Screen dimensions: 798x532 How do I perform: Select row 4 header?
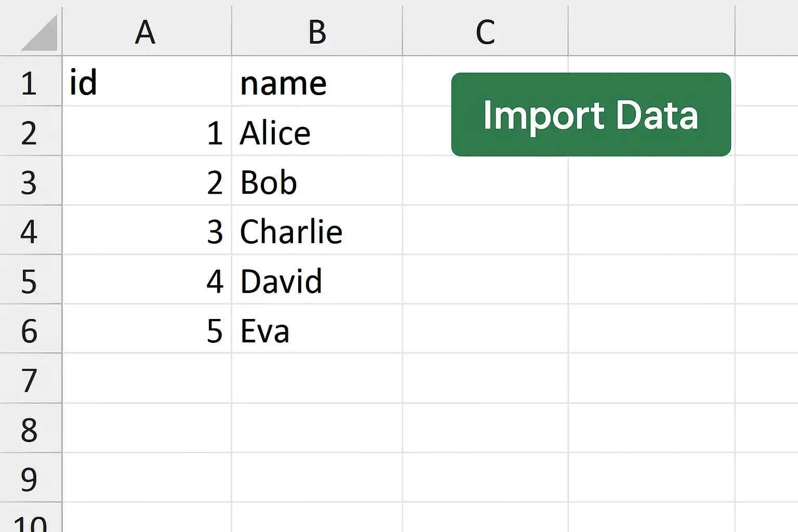31,230
